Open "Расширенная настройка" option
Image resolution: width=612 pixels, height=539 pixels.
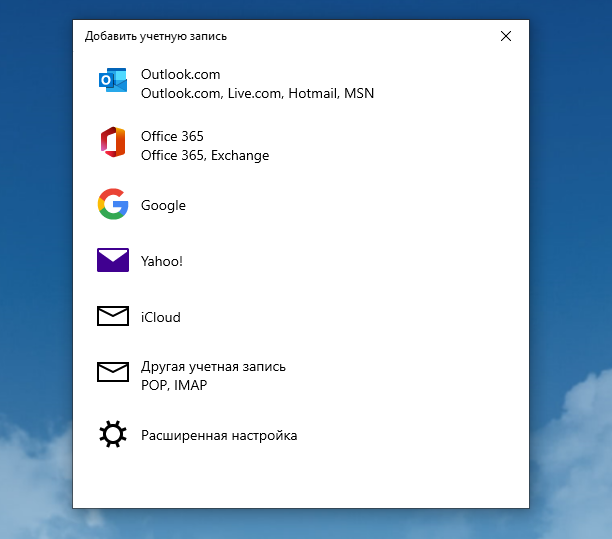click(219, 435)
